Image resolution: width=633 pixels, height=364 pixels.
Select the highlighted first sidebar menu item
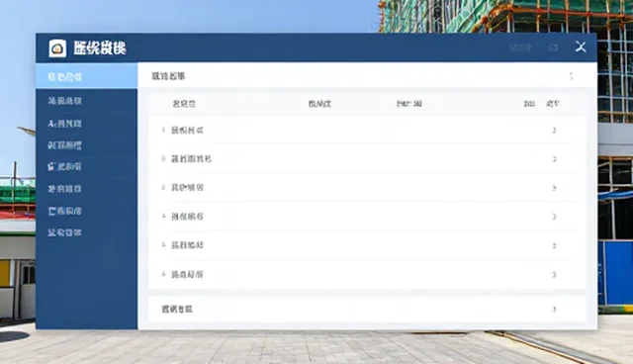[86, 76]
